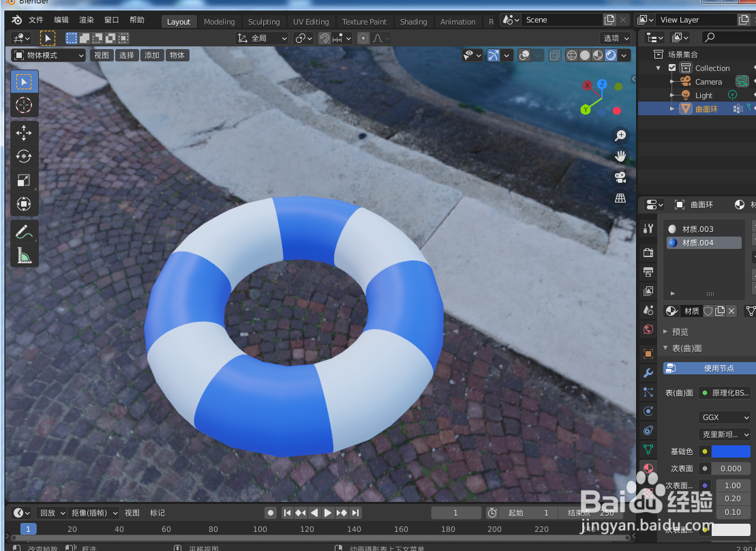Switch viewport to wireframe shading mode
This screenshot has width=756, height=551.
(571, 55)
